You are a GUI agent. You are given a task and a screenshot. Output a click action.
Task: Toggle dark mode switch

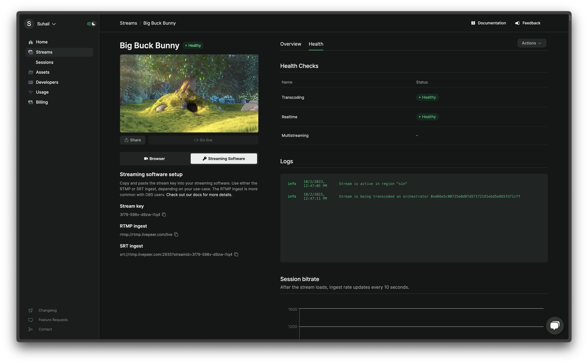[x=92, y=24]
